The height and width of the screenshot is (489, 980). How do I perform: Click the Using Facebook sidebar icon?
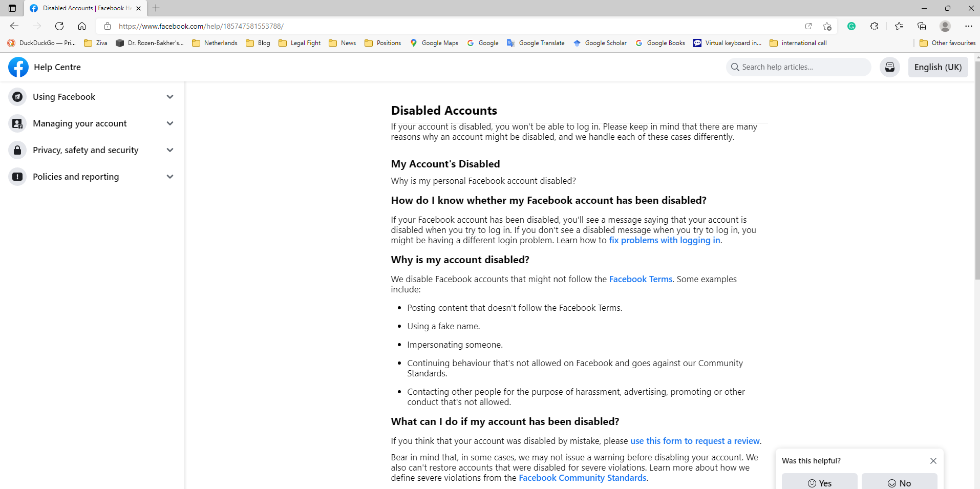[17, 97]
